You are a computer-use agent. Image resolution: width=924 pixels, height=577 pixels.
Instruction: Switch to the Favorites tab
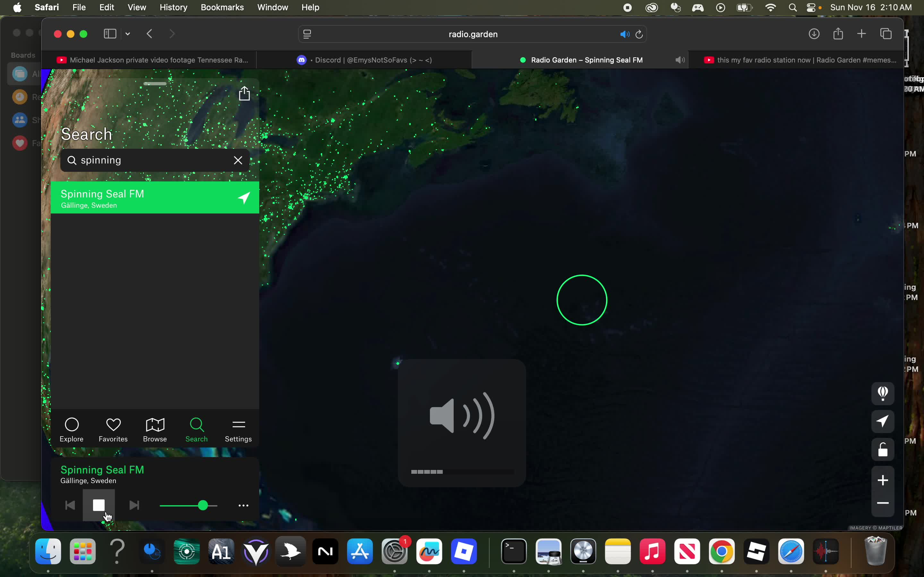[x=113, y=430]
